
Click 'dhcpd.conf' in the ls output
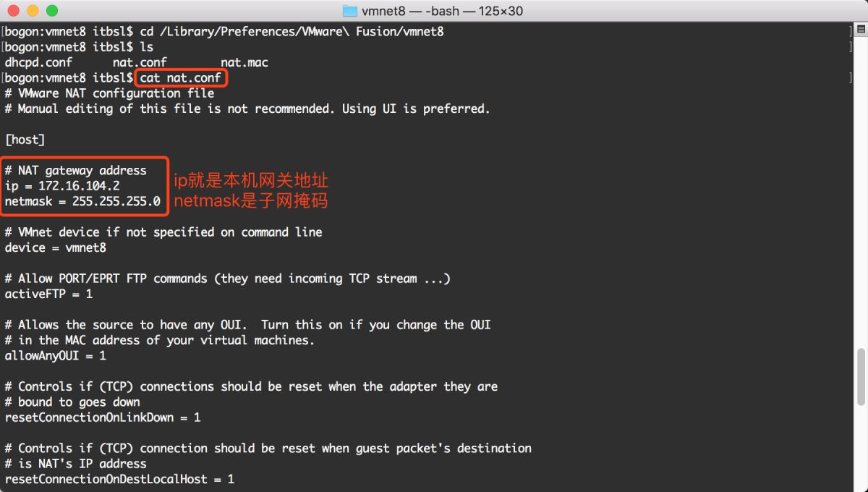tap(38, 62)
